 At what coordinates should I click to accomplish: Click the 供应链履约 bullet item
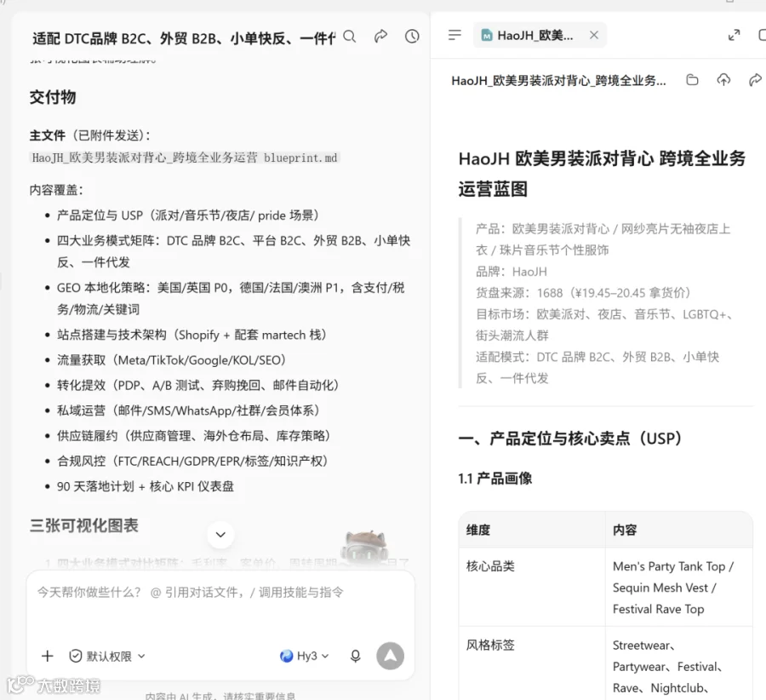click(x=193, y=435)
